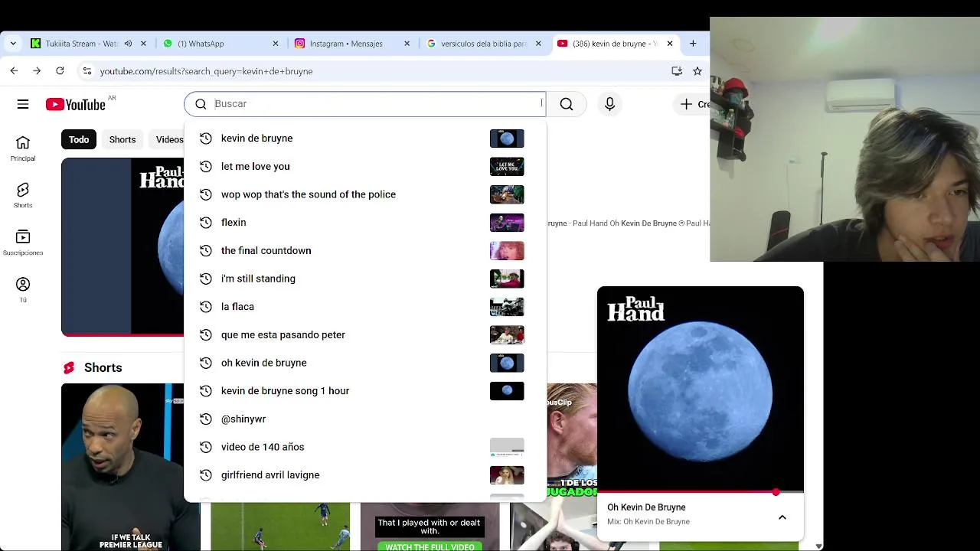Choose suggestion the final countdown
Viewport: 980px width, 551px height.
point(364,250)
